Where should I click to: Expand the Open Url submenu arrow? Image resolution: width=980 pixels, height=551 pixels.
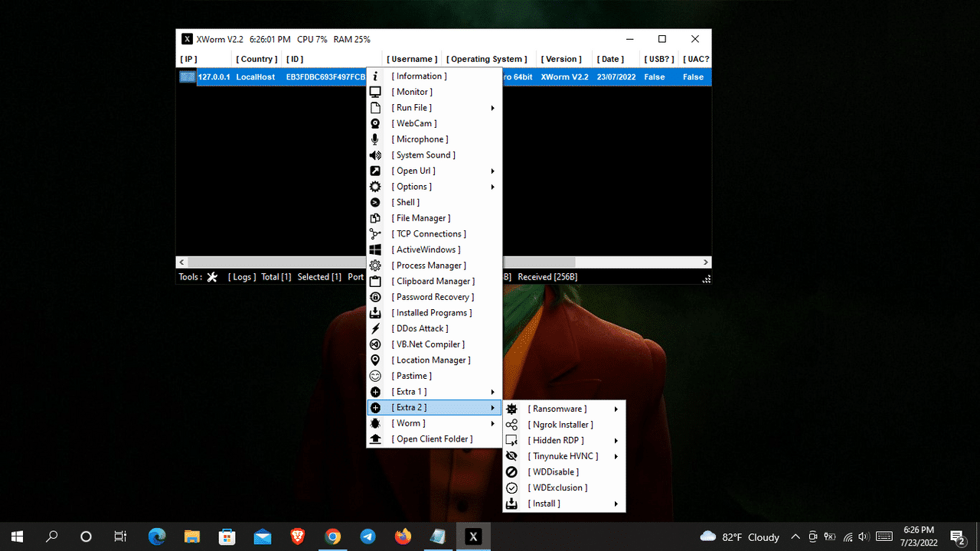[x=493, y=171]
